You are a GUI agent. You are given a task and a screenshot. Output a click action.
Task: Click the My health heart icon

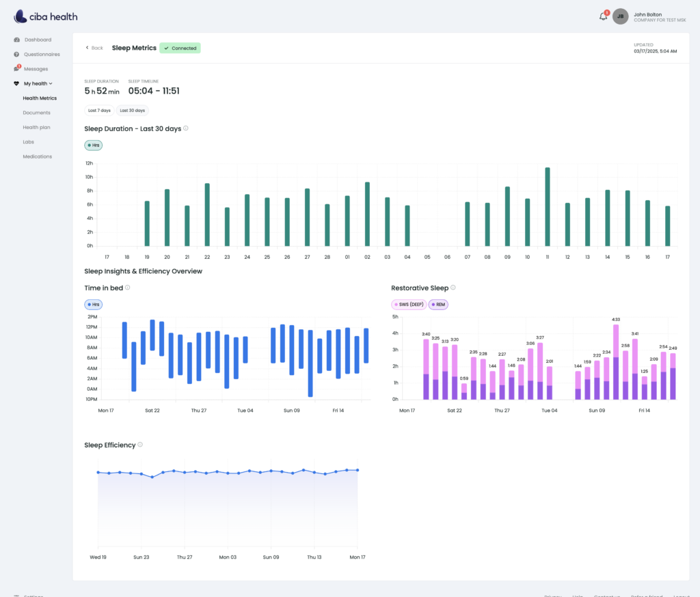pos(16,83)
